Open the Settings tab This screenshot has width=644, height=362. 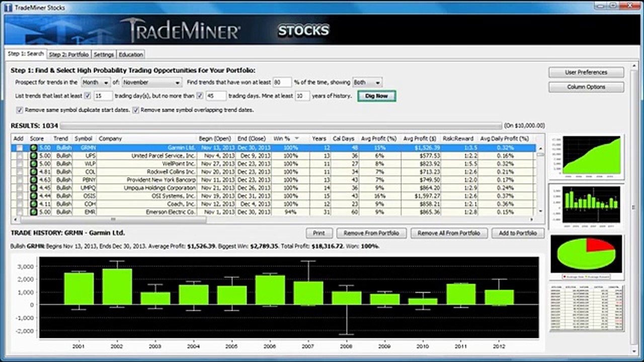point(104,54)
